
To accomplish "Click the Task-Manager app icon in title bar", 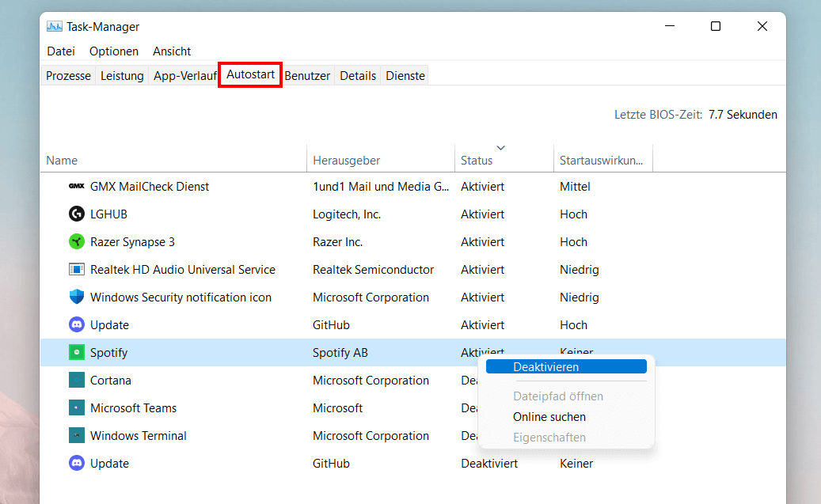I will tap(55, 26).
